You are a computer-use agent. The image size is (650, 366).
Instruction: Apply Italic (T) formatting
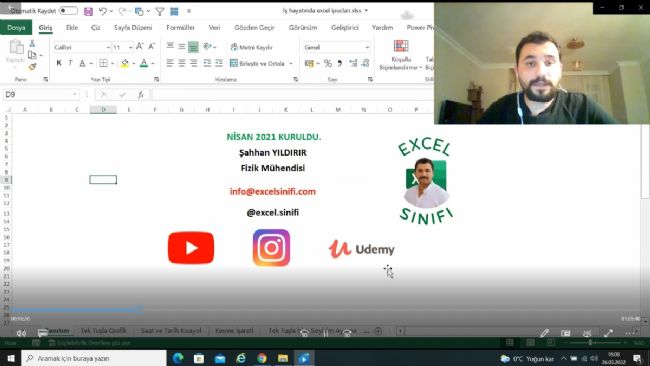click(x=70, y=63)
